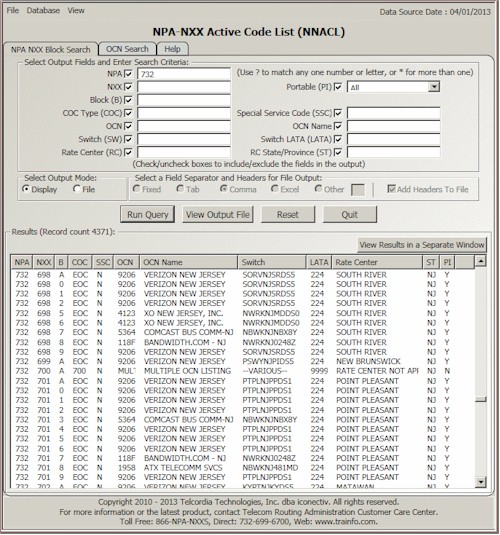Click the Block (B) input field
The height and width of the screenshot is (535, 500).
pos(184,100)
